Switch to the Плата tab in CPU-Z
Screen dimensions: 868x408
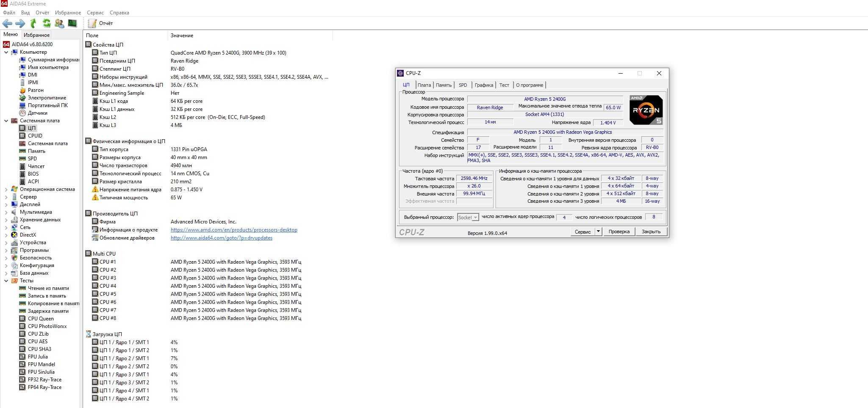point(424,85)
